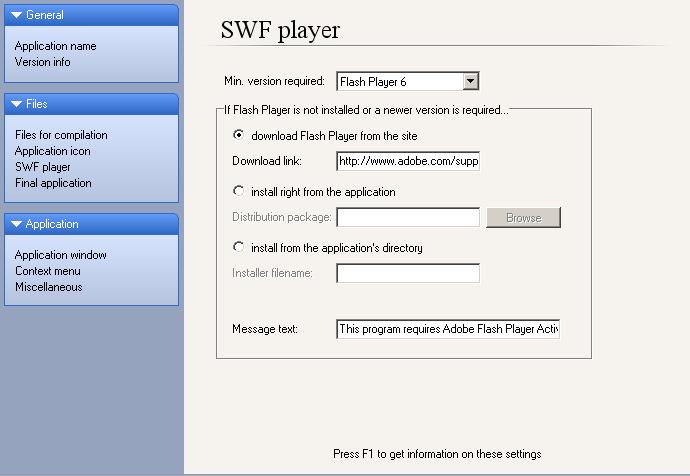Click the Download link text field
The image size is (690, 476).
pos(408,161)
